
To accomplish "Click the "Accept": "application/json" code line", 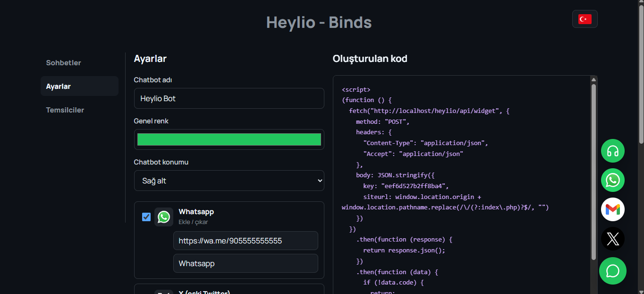I will 413,154.
